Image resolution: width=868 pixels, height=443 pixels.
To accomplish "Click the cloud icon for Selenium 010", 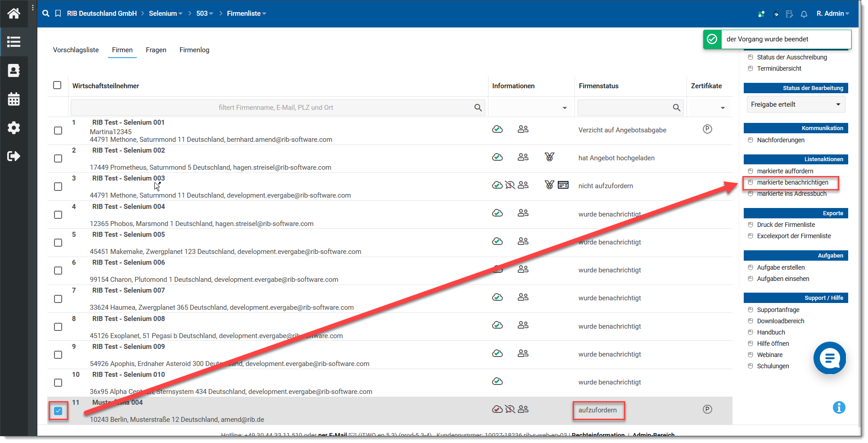I will (497, 381).
